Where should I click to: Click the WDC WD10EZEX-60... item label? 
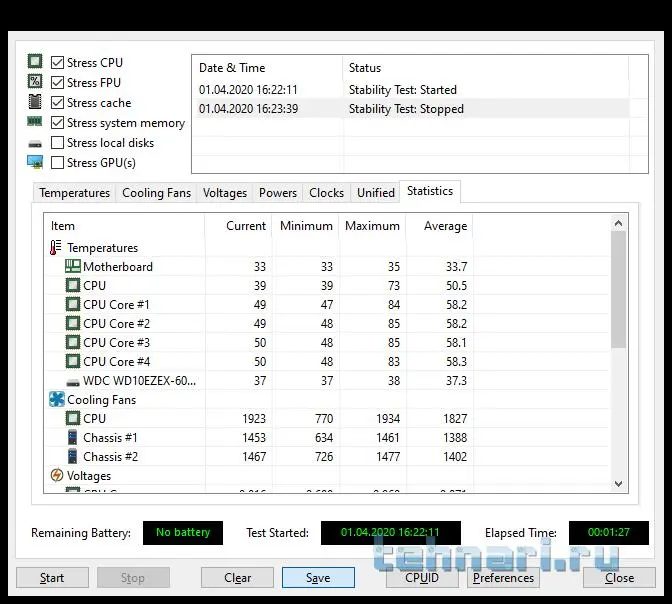(x=139, y=381)
